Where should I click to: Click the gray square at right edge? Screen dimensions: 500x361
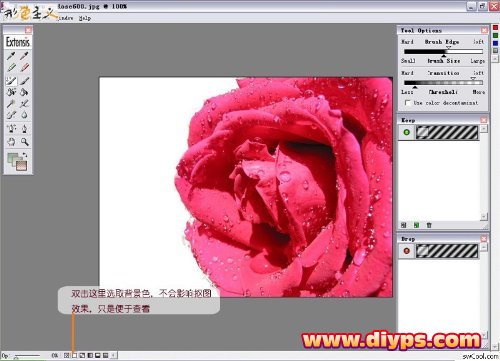496,51
